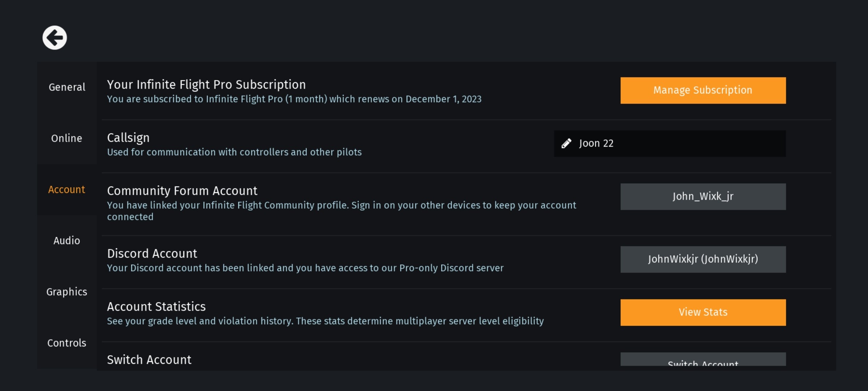Click the Account Statistics heading
The image size is (868, 391).
(x=156, y=307)
